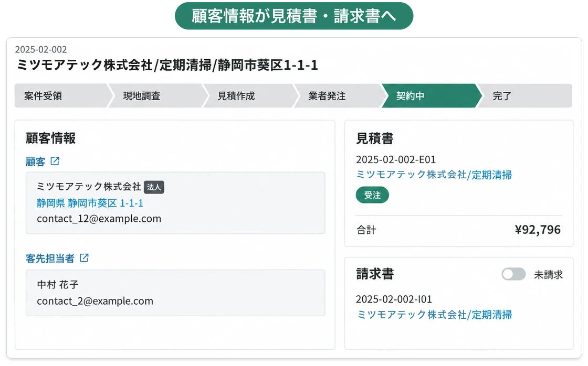Open the estimate link under 2025-02-002-E01
This screenshot has height=366, width=588.
[434, 175]
